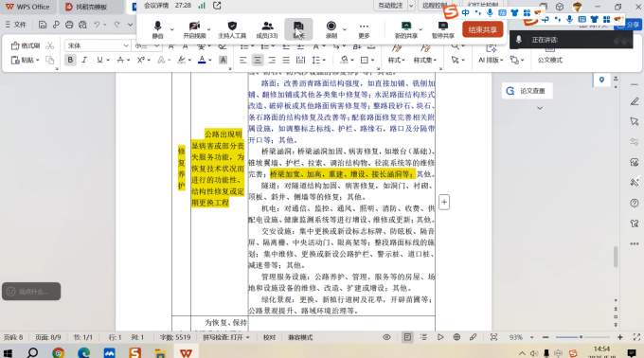The image size is (644, 358).
Task: Click the print icon in quick access bar
Action: pos(69,25)
